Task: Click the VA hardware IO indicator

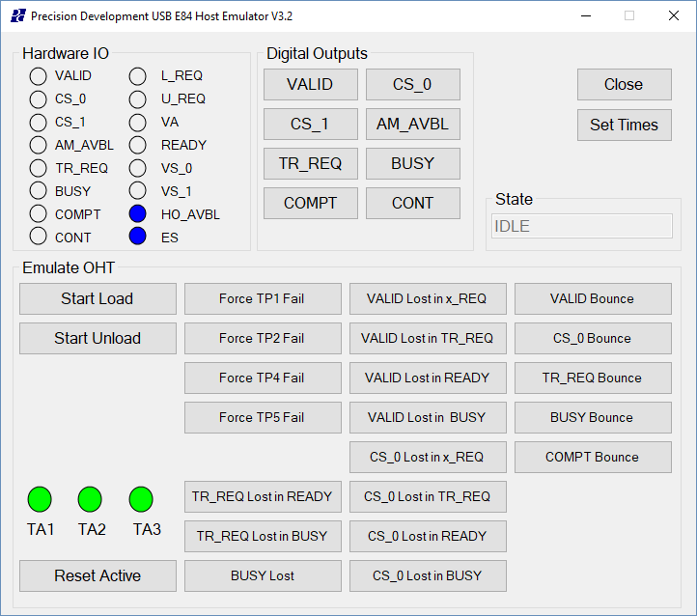Action: point(138,123)
